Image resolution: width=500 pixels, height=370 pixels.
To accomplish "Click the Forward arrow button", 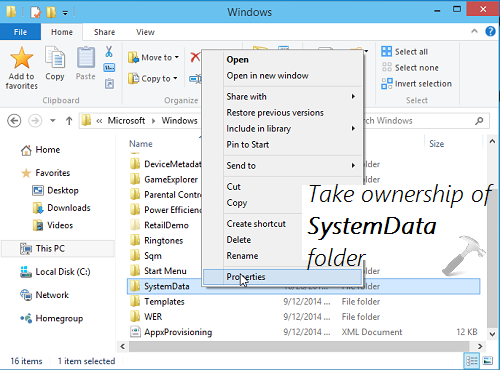I will (x=35, y=121).
